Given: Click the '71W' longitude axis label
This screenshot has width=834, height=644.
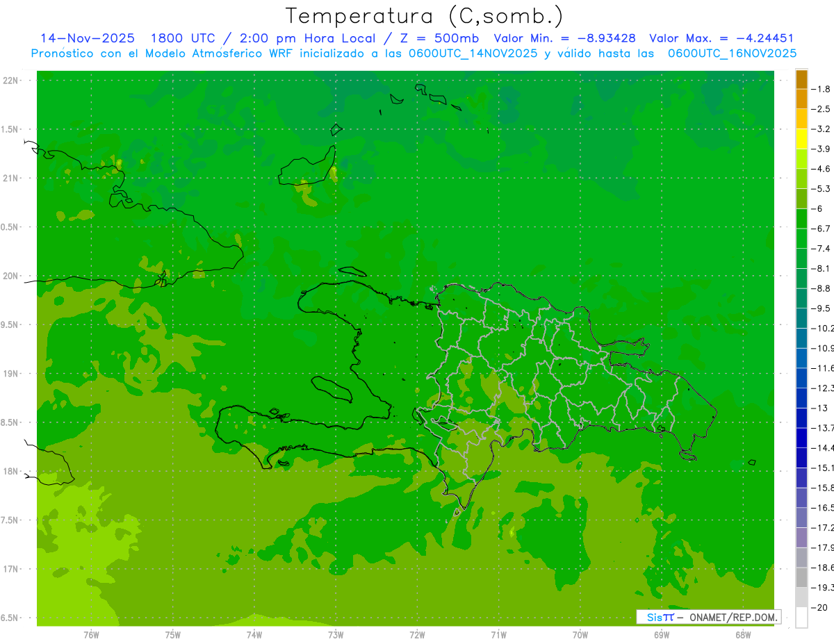Looking at the screenshot, I should [498, 635].
